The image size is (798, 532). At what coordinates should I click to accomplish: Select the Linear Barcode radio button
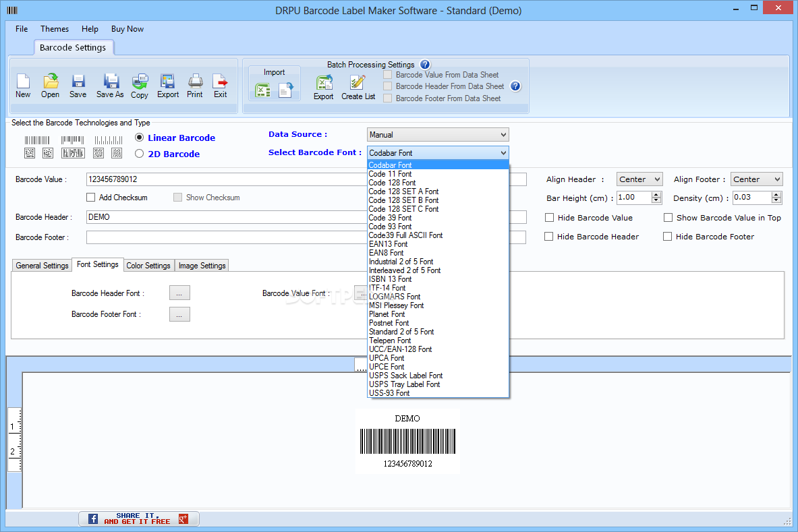tap(139, 138)
